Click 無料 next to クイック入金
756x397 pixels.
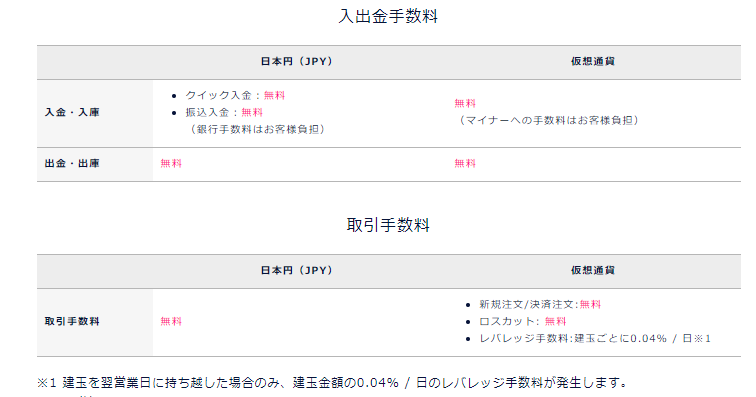point(274,96)
